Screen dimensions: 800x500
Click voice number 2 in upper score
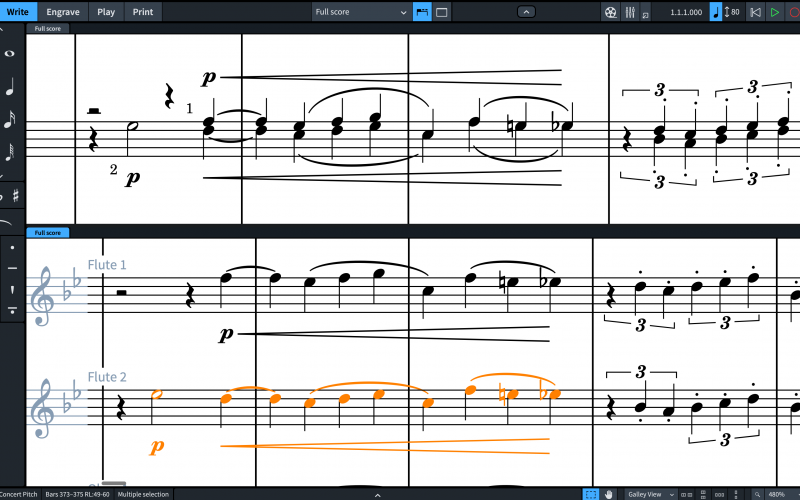coord(113,169)
